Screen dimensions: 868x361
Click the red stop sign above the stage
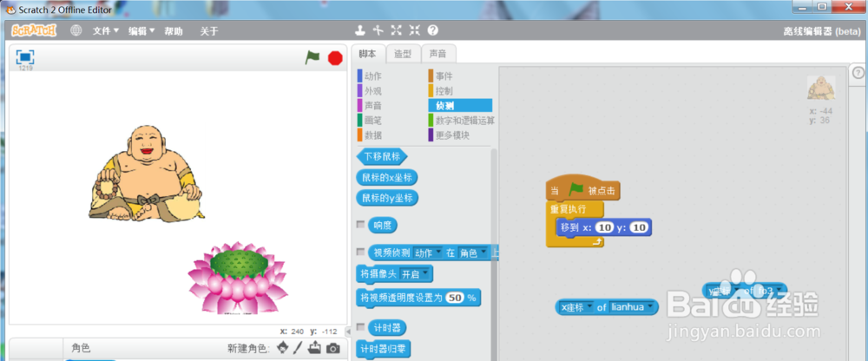coord(335,58)
